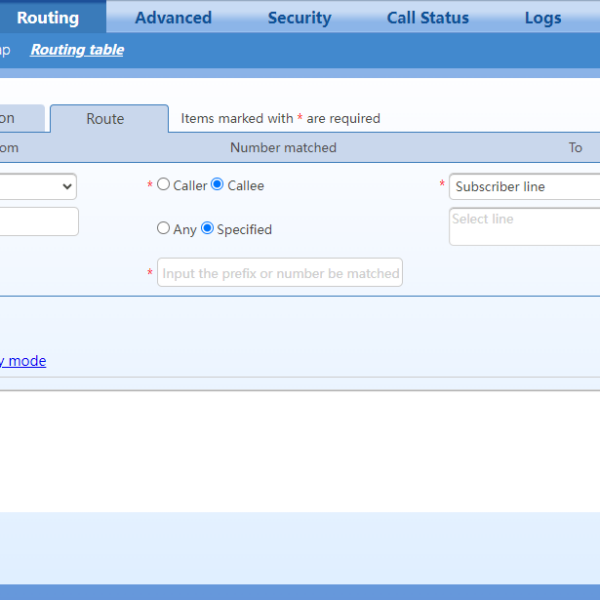
Task: Switch to the partially visible tab left of Route
Action: coord(18,119)
